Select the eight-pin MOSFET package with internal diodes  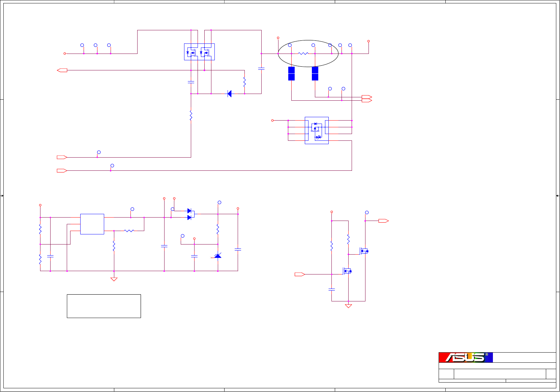(x=317, y=131)
